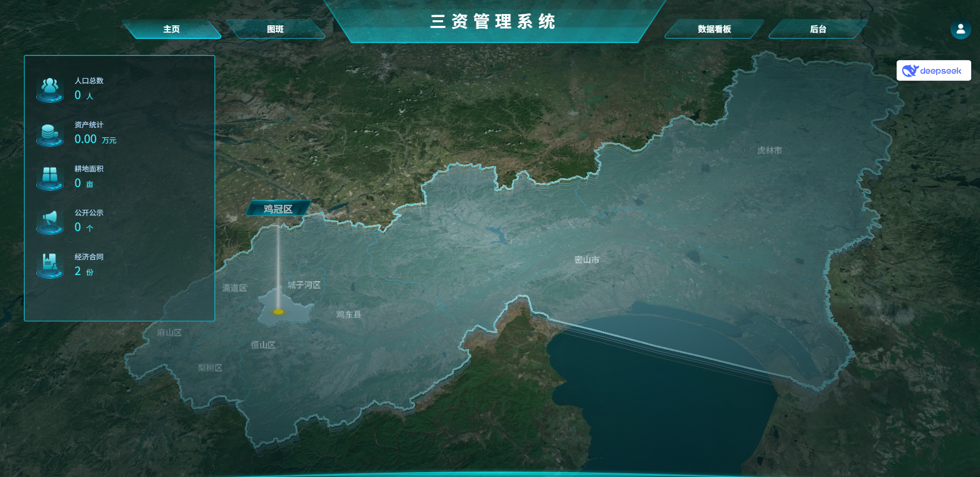Go to the 数据看板 tab
The width and height of the screenshot is (980, 477).
[x=714, y=29]
